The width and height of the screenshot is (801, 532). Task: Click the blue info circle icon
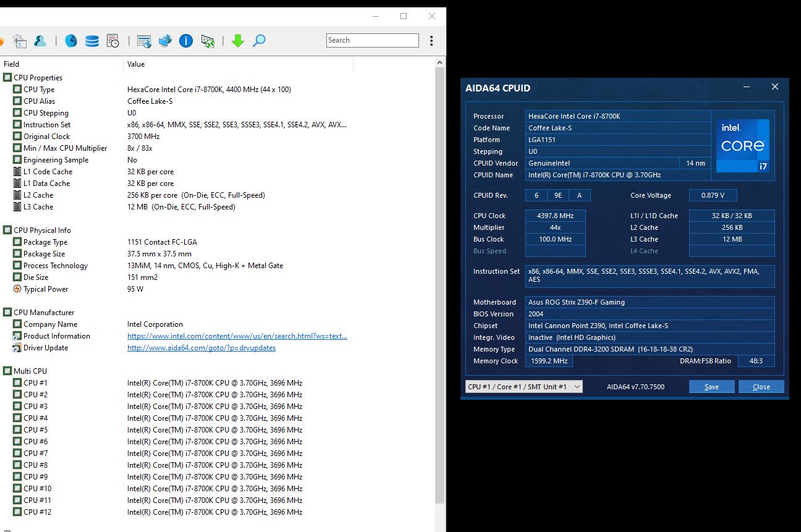click(186, 41)
